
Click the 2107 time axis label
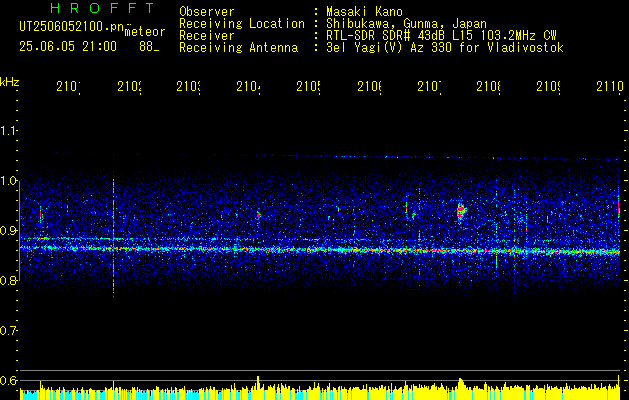click(x=430, y=86)
